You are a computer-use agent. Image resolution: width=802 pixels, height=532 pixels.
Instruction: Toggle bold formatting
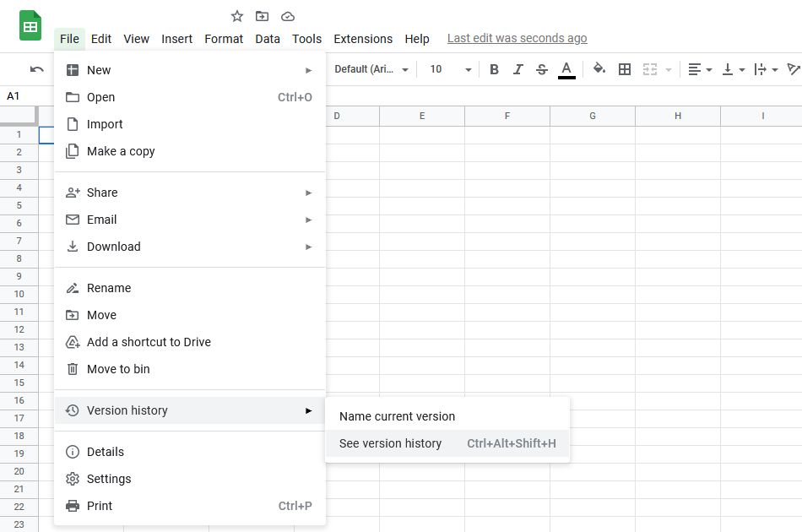click(494, 69)
